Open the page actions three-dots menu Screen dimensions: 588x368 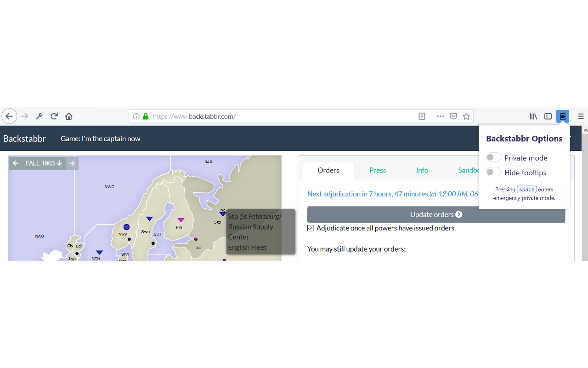click(441, 116)
